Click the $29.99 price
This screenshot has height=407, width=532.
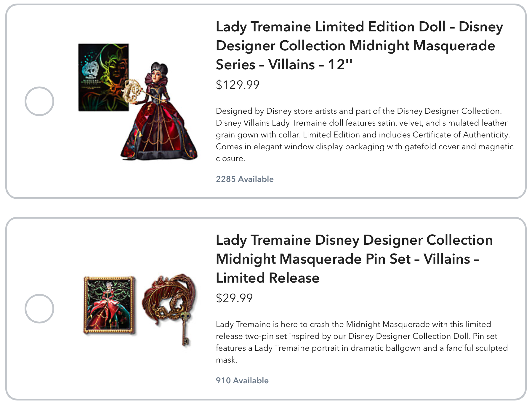click(234, 298)
